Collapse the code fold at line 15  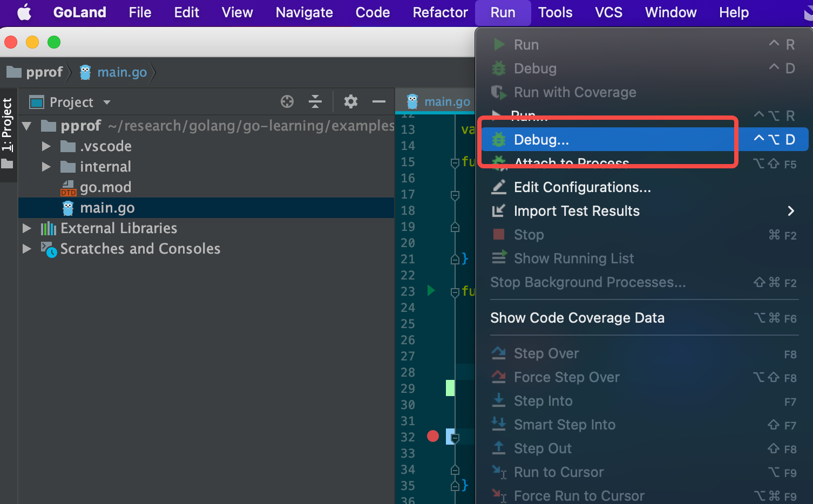[454, 162]
